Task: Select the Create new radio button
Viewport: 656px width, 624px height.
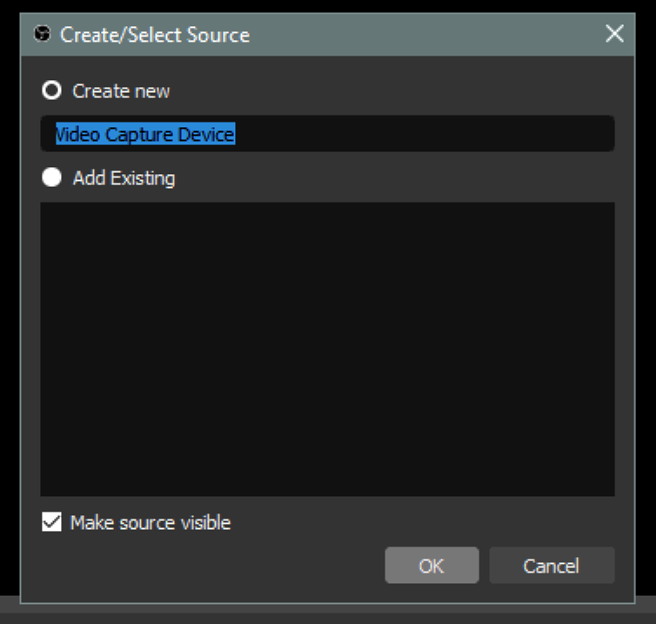Action: (51, 91)
